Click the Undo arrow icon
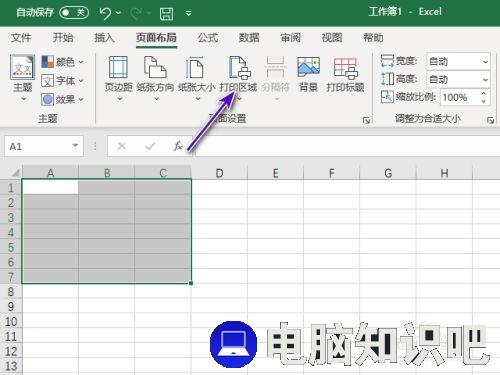500x375 pixels. click(x=105, y=13)
